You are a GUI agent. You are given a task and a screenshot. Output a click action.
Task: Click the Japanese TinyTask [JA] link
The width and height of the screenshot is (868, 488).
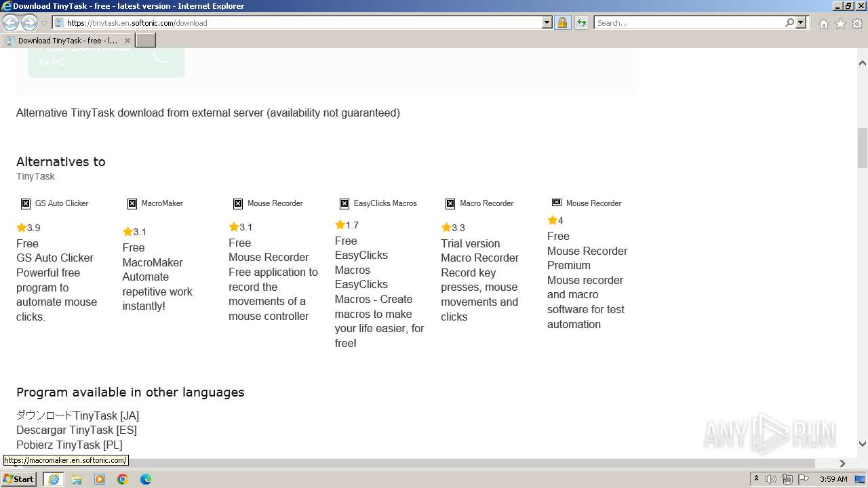(77, 415)
